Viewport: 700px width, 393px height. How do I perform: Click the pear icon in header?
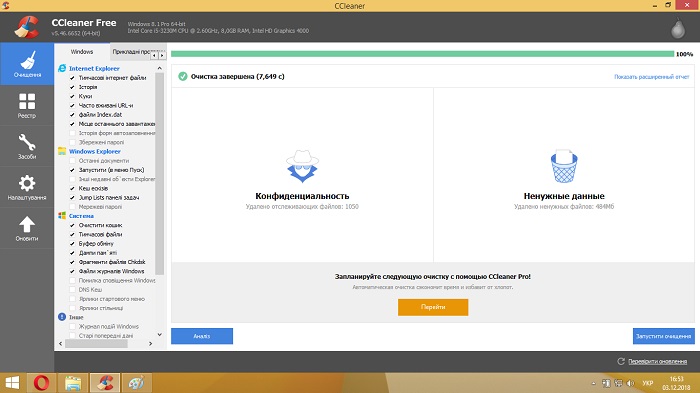[678, 29]
